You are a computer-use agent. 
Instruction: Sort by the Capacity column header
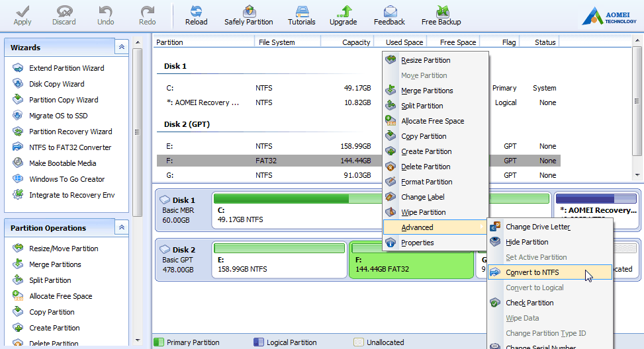click(347, 42)
